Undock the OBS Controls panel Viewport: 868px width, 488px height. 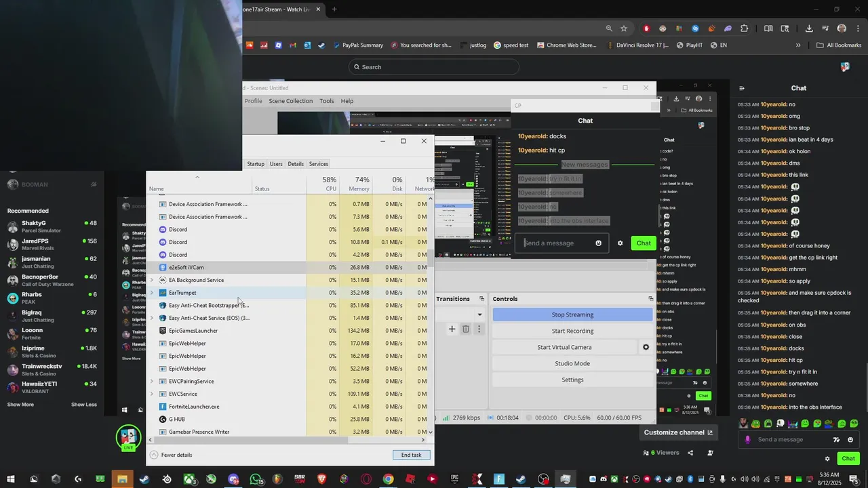[650, 299]
